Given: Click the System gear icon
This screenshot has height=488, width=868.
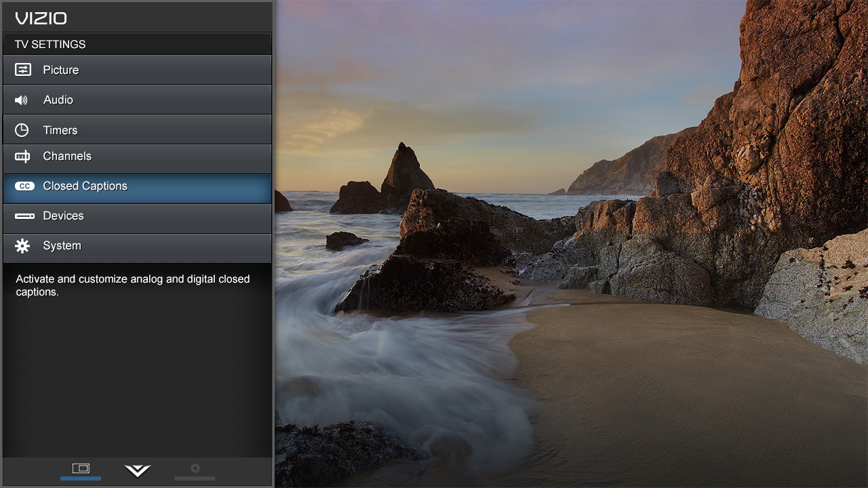Looking at the screenshot, I should (x=22, y=246).
